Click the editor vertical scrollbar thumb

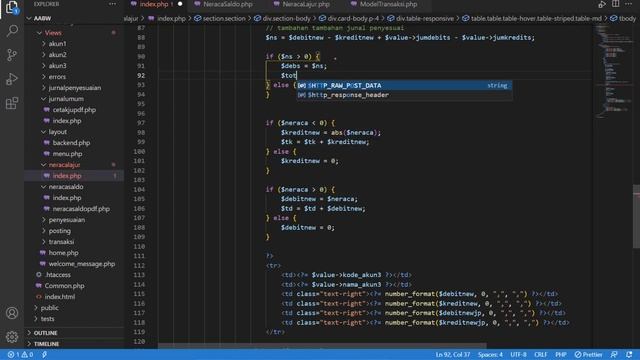[636, 216]
